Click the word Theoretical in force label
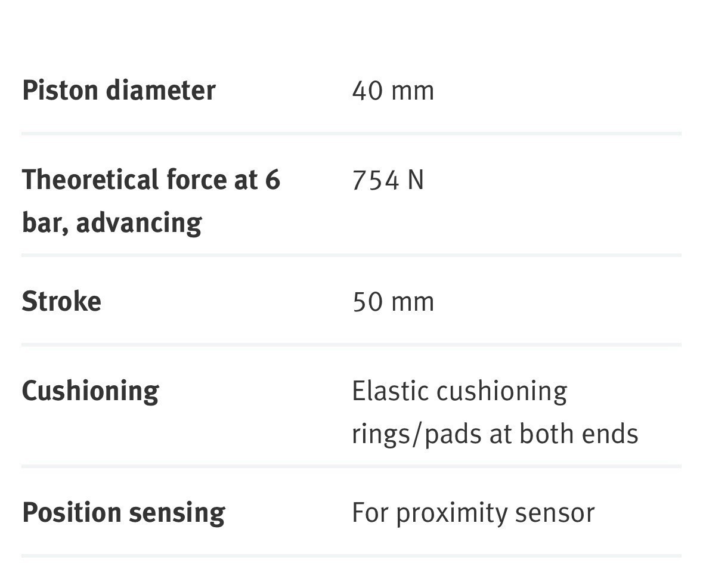The height and width of the screenshot is (588, 703). (91, 180)
